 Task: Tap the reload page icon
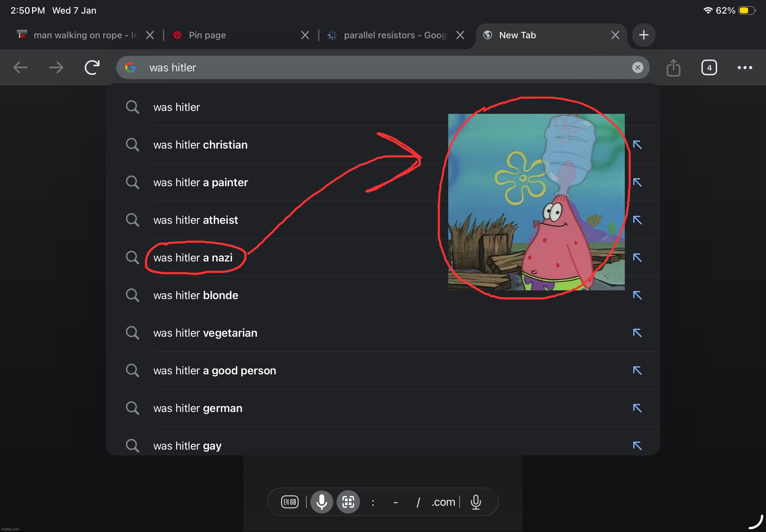click(92, 67)
